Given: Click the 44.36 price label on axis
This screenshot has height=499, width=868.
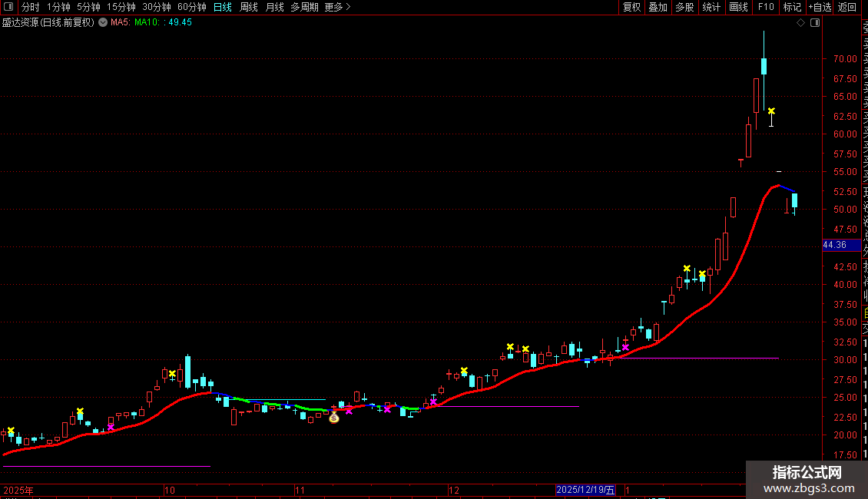Looking at the screenshot, I should pos(840,245).
